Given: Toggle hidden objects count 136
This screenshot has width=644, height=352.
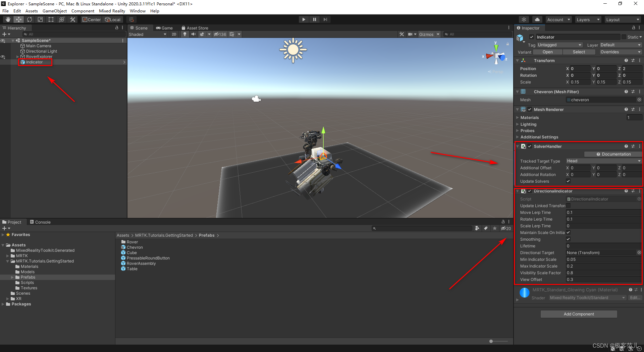Looking at the screenshot, I should click(220, 34).
